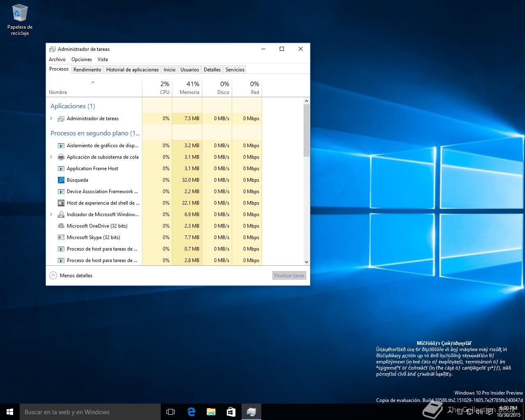Select the Procesos tab
Image resolution: width=525 pixels, height=420 pixels.
59,69
